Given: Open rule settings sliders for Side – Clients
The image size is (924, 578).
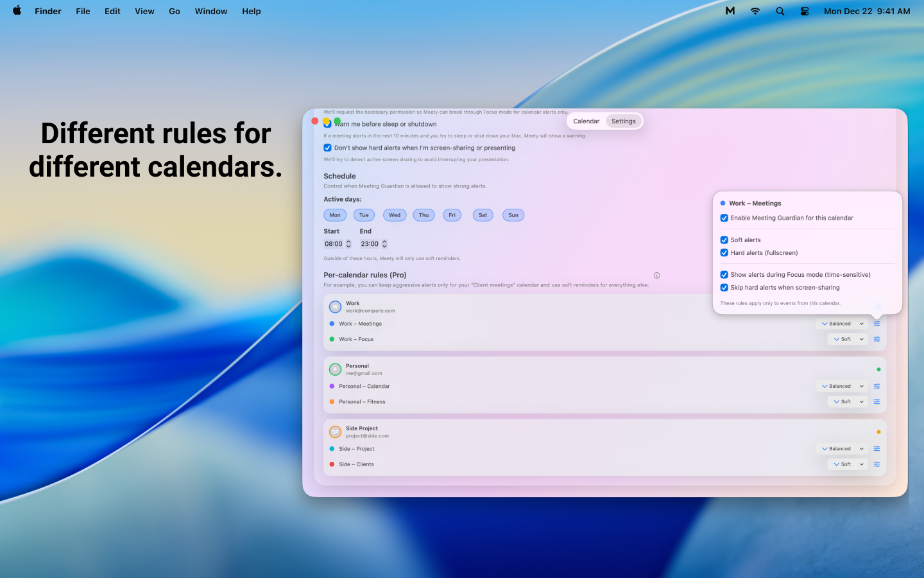Looking at the screenshot, I should pos(877,464).
